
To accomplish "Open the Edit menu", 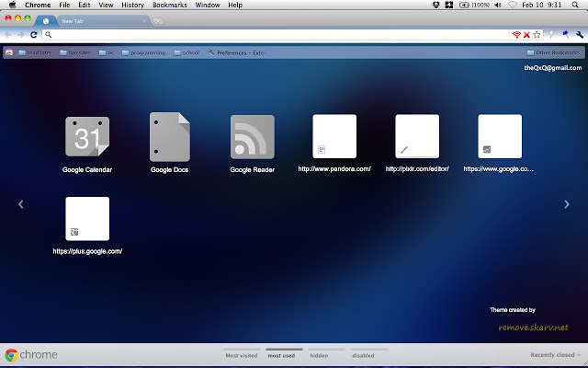I will click(84, 5).
